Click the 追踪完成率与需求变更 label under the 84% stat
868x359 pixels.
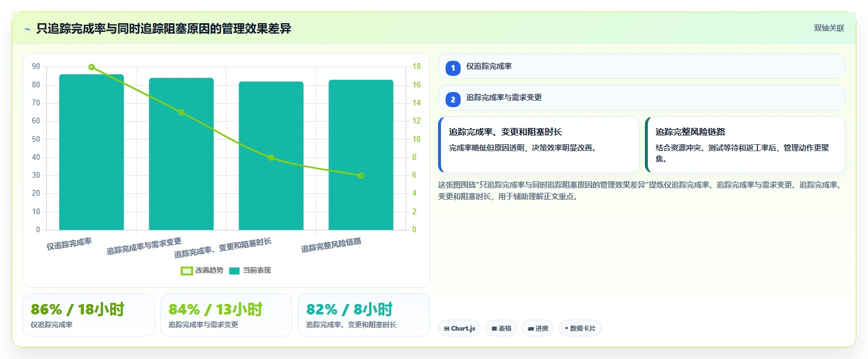pos(203,325)
